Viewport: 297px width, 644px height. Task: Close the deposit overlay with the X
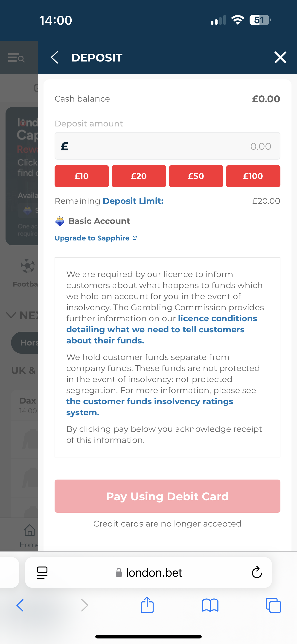(280, 57)
